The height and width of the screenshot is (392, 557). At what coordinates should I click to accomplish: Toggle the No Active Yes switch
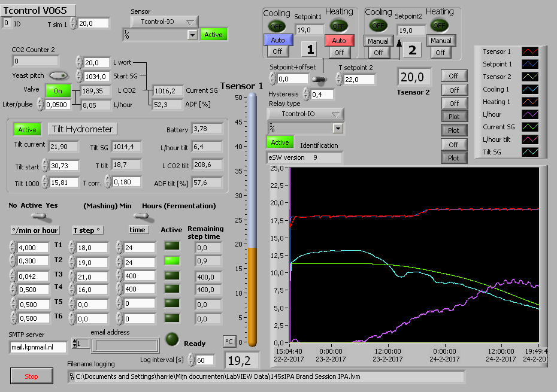[x=40, y=216]
